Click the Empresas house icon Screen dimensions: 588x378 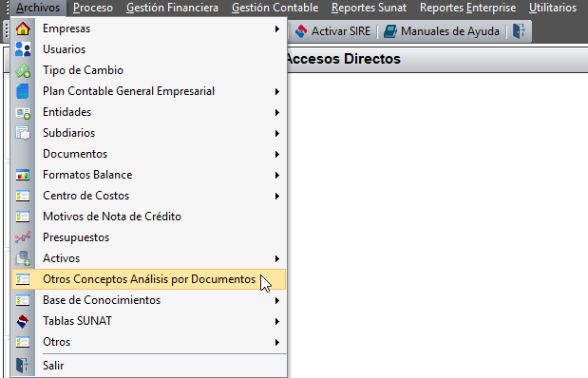(x=23, y=28)
